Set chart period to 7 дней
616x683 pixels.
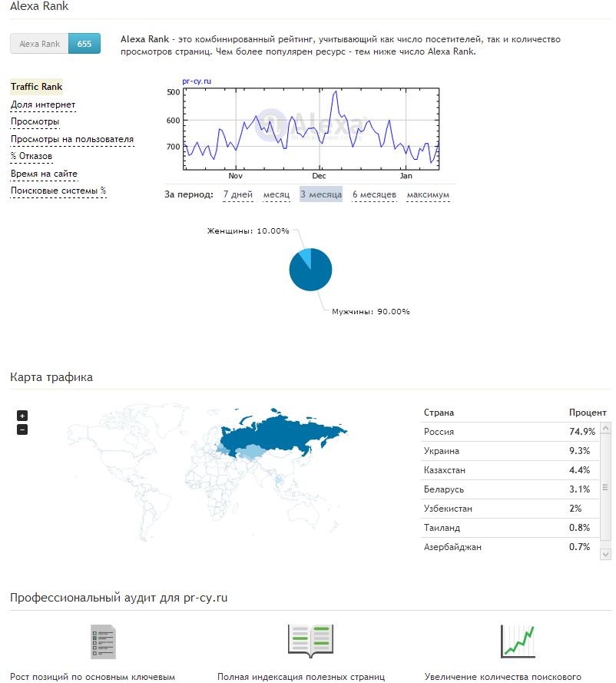pyautogui.click(x=238, y=195)
